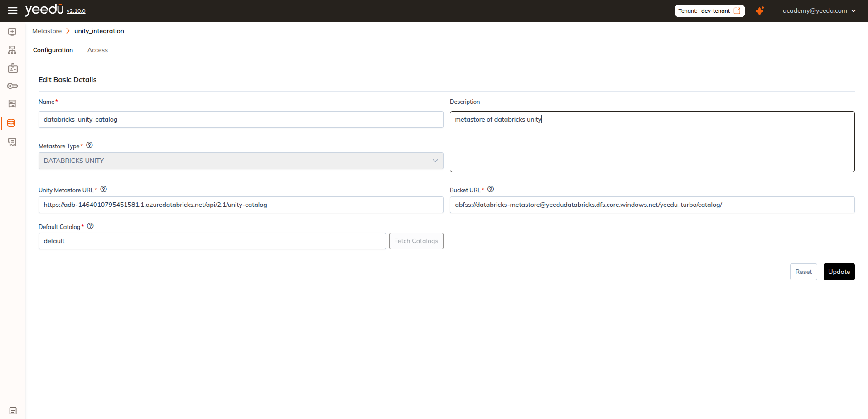Switch to the Access tab
Image resolution: width=868 pixels, height=419 pixels.
[97, 50]
